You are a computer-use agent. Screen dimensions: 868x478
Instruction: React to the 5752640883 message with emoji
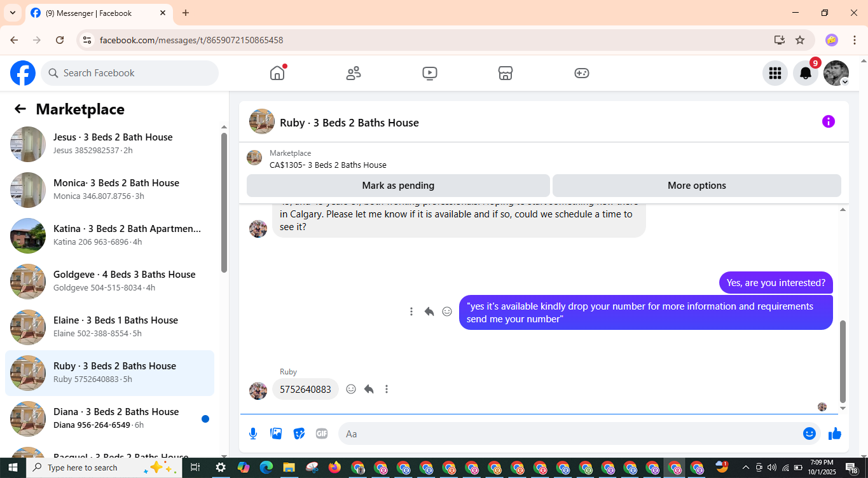pos(351,389)
